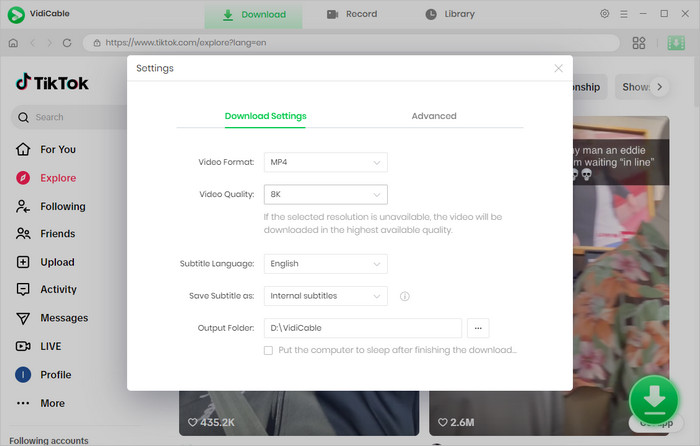Open the Subtitle Language English dropdown
Image resolution: width=700 pixels, height=446 pixels.
tap(325, 264)
